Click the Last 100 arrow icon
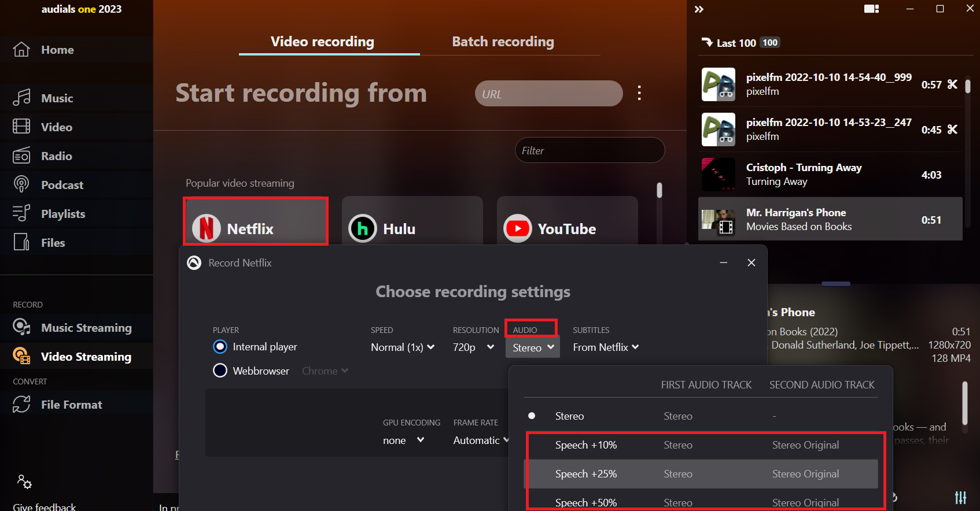The height and width of the screenshot is (511, 980). pos(707,42)
